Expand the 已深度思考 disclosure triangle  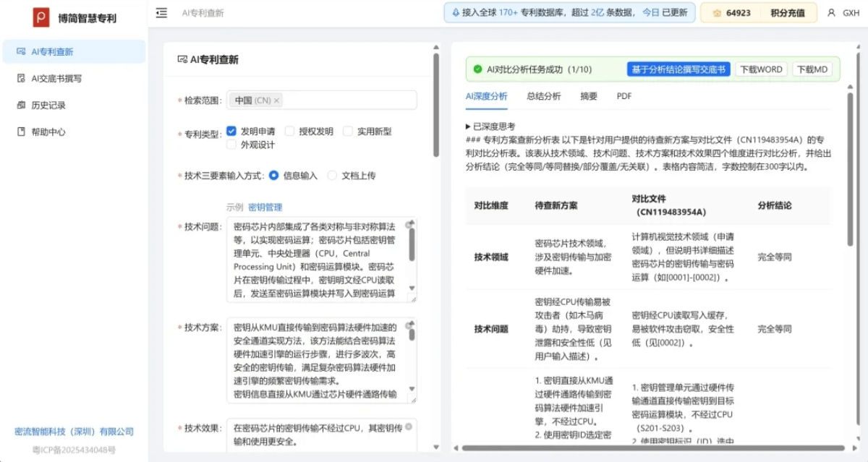[x=468, y=126]
